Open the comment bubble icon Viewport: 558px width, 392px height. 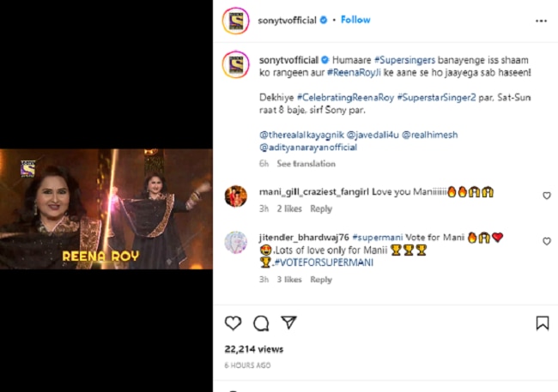(261, 323)
